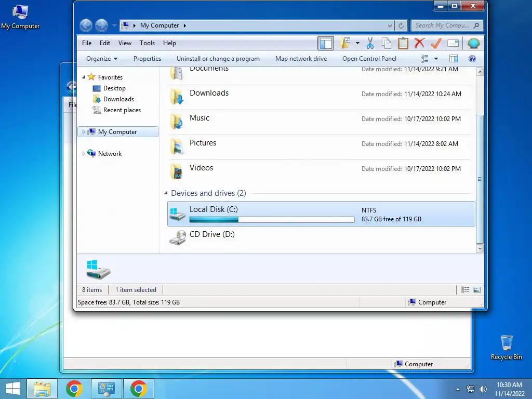Screen dimensions: 532x399
Task: Open the Help menu
Action: pos(169,43)
